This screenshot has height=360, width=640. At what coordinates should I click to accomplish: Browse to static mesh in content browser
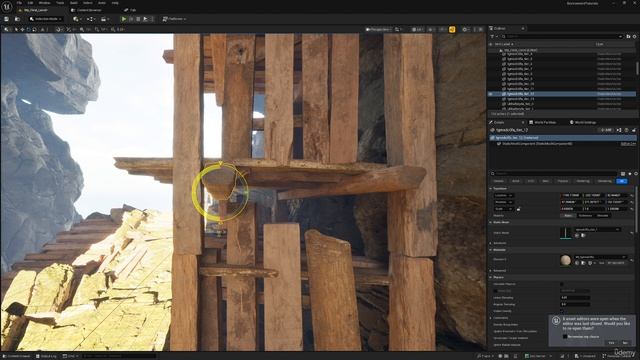pyautogui.click(x=583, y=236)
